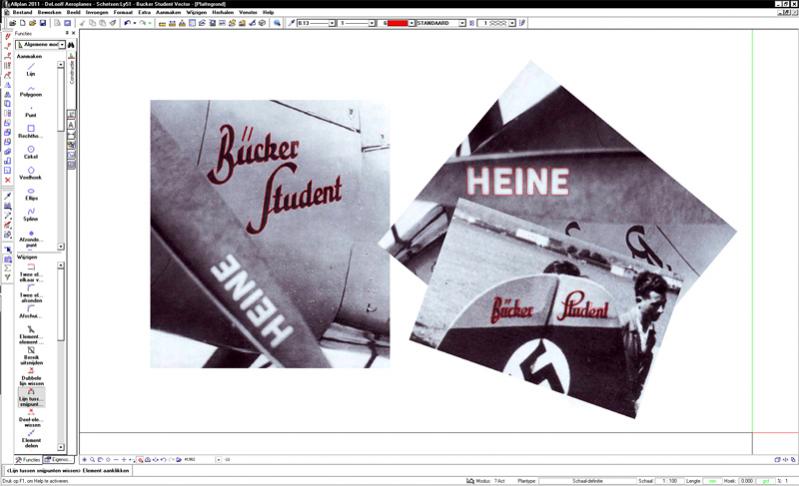Select the Rechthoek (rectangle) tool
This screenshot has height=486, width=799.
31,132
